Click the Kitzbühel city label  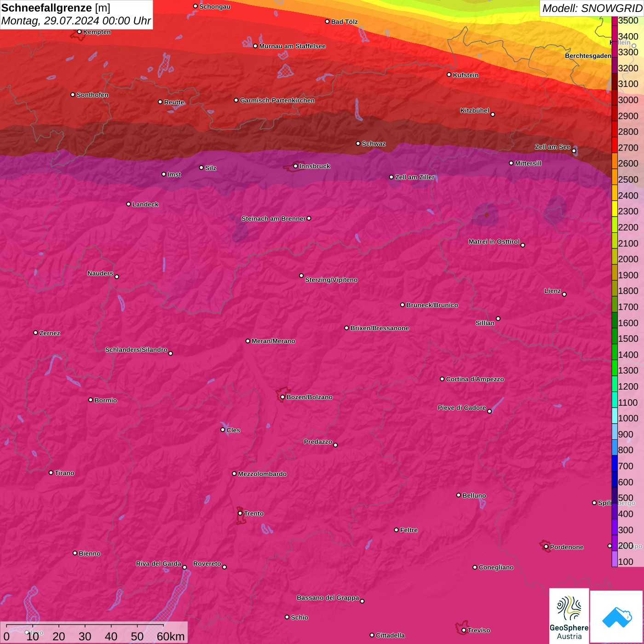(x=475, y=110)
